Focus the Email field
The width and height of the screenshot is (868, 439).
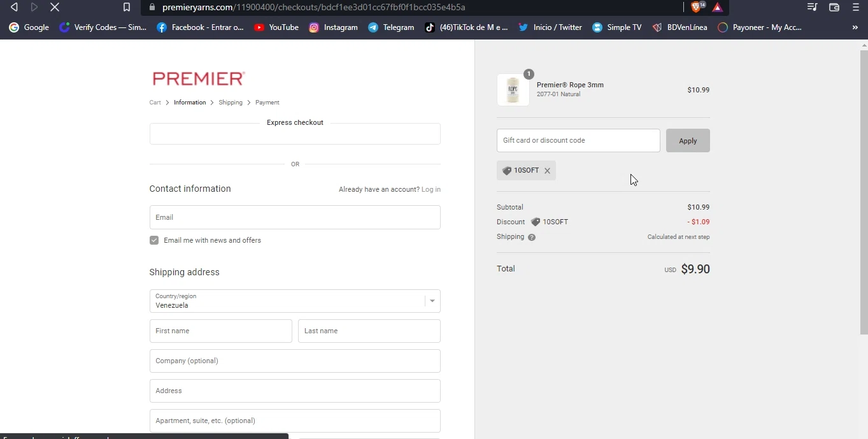[295, 217]
